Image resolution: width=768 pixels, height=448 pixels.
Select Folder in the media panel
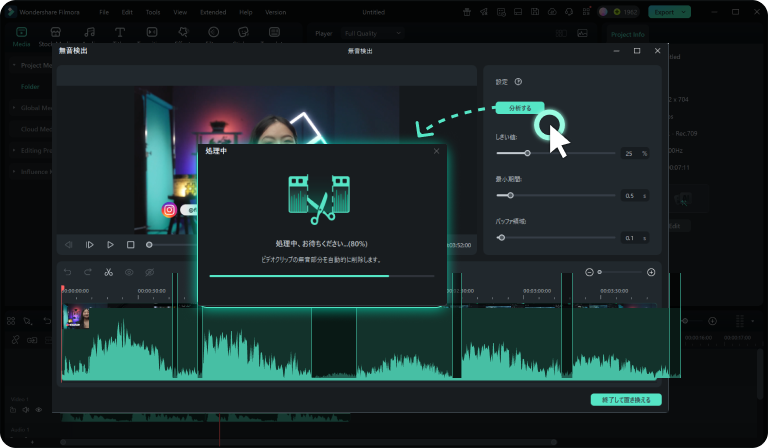(30, 87)
